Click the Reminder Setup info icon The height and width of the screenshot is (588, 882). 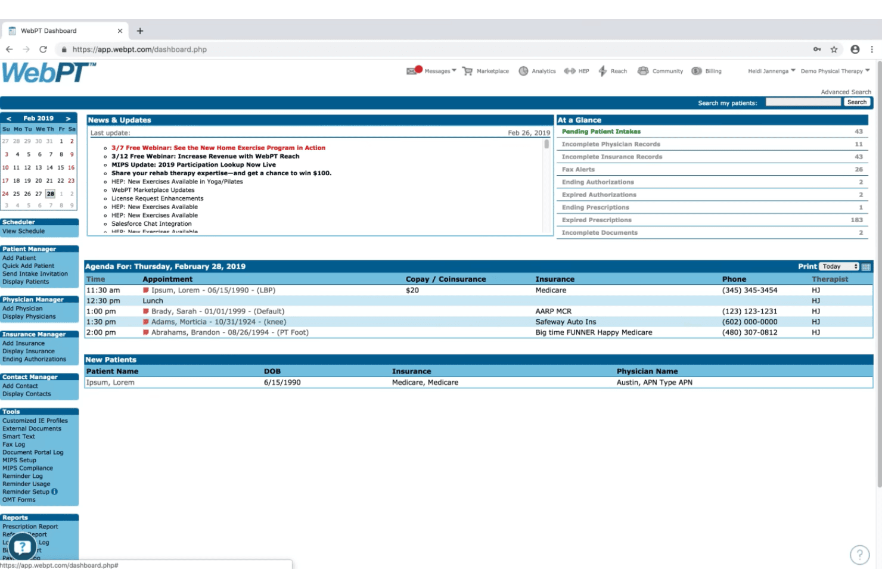(x=55, y=492)
